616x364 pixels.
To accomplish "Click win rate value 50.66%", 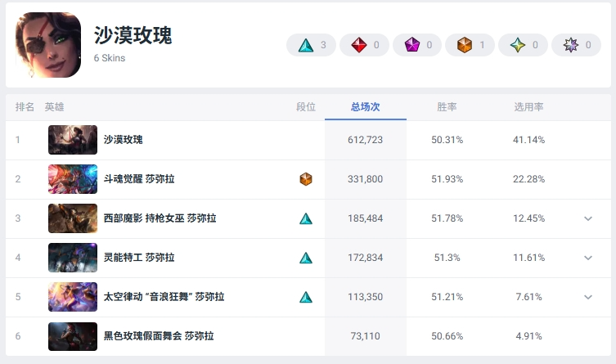I will (447, 336).
